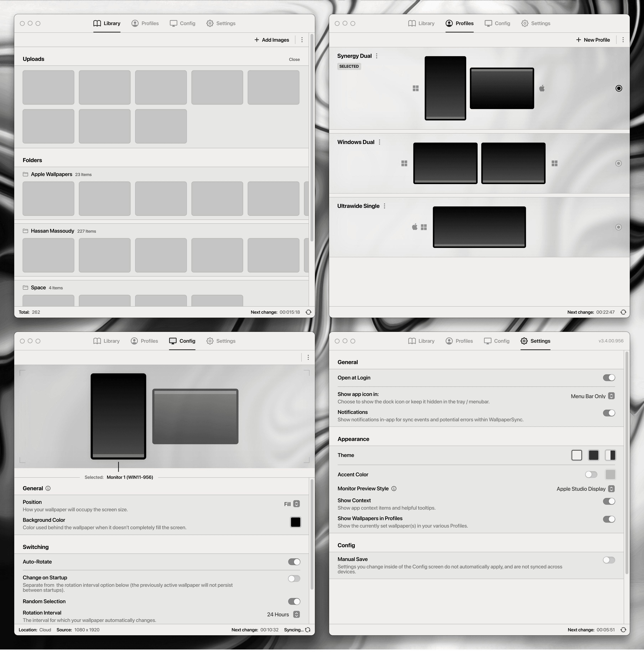Select the Windows Dual profile radio button
Screen dimensions: 644x652
click(618, 163)
